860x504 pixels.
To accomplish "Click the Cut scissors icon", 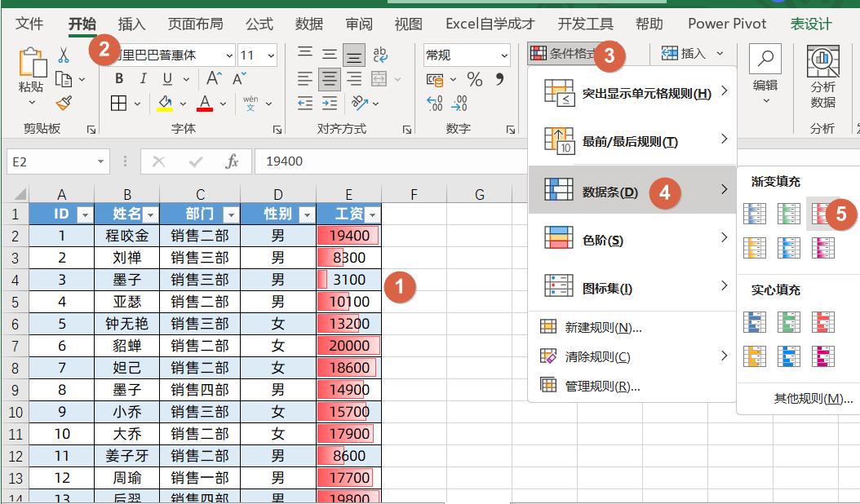I will (x=63, y=55).
